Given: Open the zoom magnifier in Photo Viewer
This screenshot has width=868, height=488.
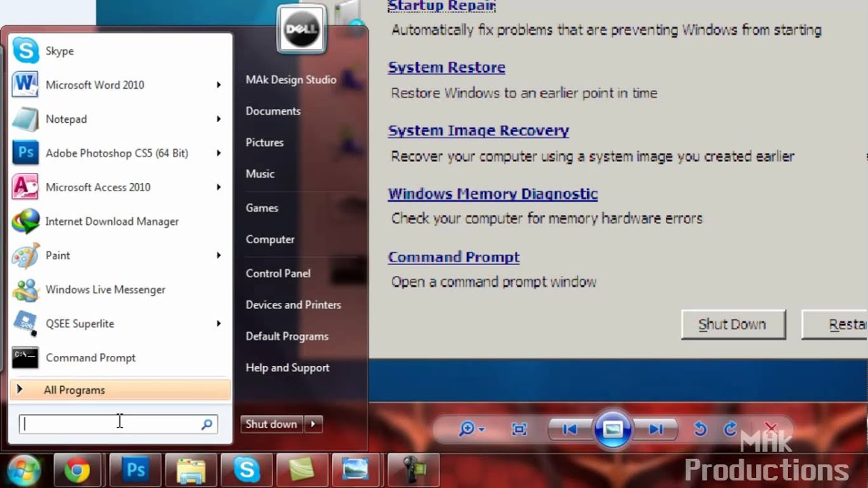Looking at the screenshot, I should 471,429.
